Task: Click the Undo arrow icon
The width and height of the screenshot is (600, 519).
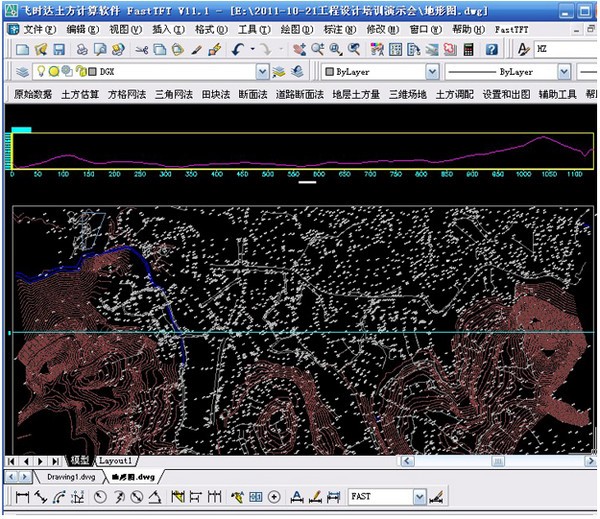Action: pyautogui.click(x=238, y=48)
